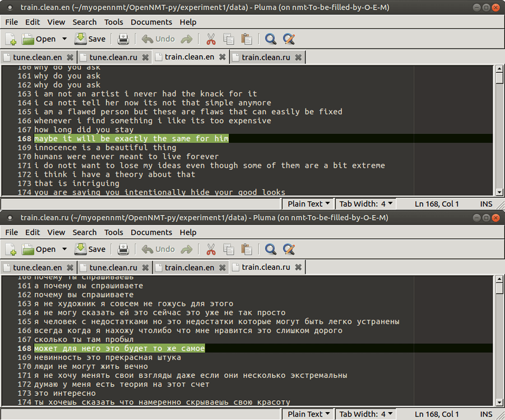Image resolution: width=505 pixels, height=420 pixels.
Task: Redo action in bottom window toolbar
Action: pyautogui.click(x=187, y=249)
